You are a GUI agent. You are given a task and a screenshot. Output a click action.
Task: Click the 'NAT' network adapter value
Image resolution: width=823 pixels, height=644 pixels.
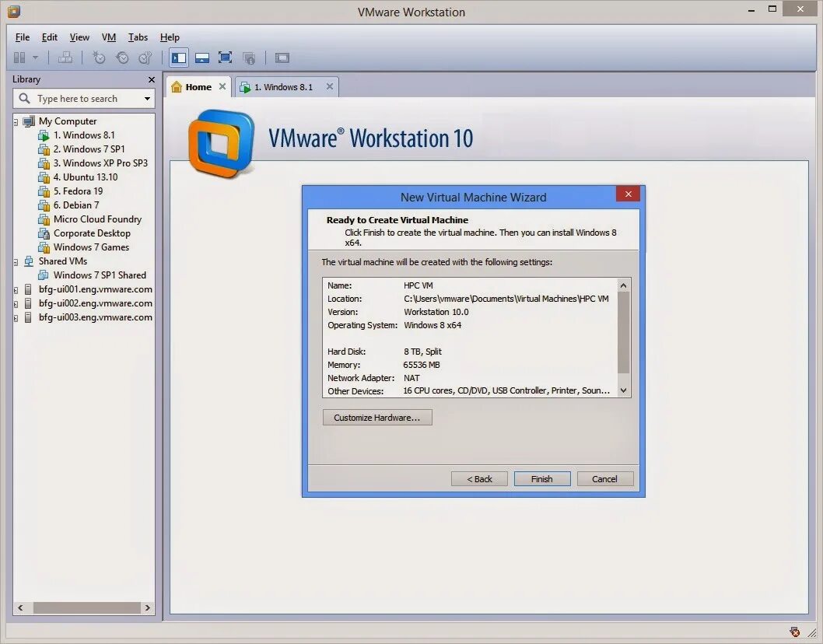(411, 378)
